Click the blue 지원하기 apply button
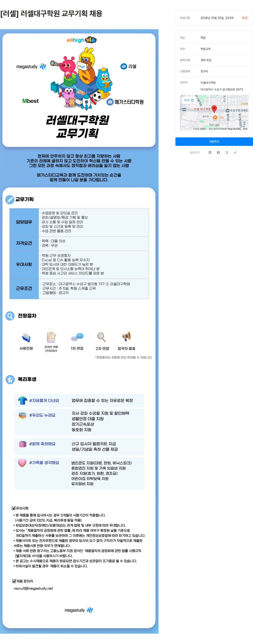 (x=214, y=142)
